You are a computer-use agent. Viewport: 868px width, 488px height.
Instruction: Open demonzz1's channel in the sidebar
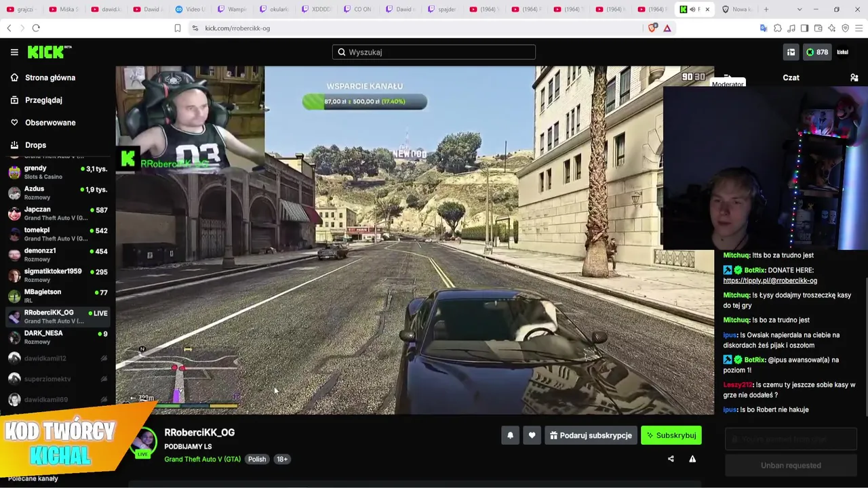click(58, 255)
